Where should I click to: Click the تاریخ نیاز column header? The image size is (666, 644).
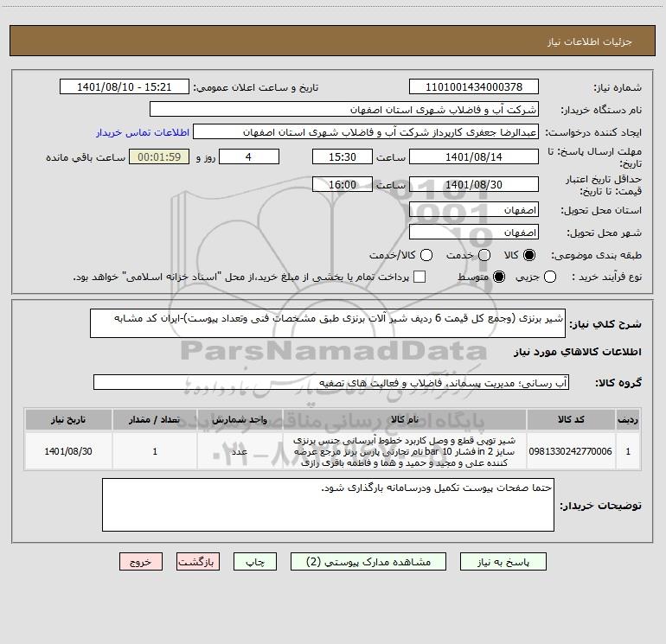(x=68, y=419)
